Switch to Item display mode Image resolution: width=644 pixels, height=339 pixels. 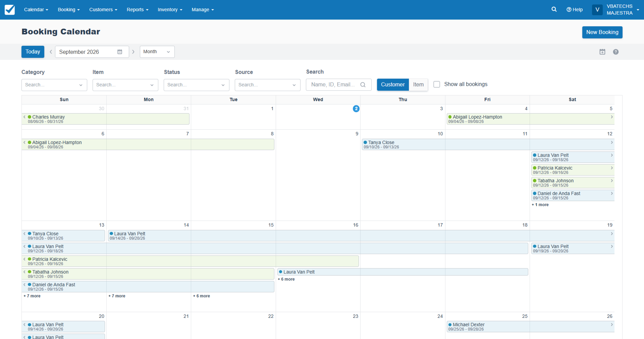(x=418, y=85)
